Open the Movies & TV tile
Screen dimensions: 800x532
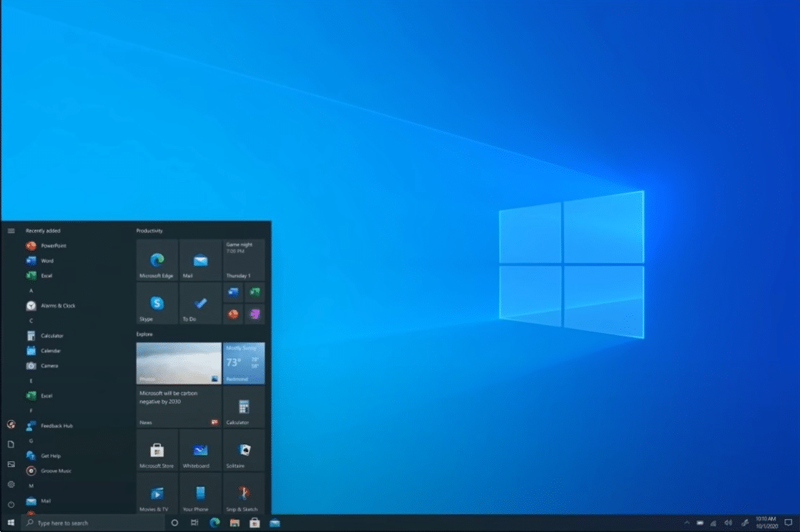pyautogui.click(x=157, y=493)
